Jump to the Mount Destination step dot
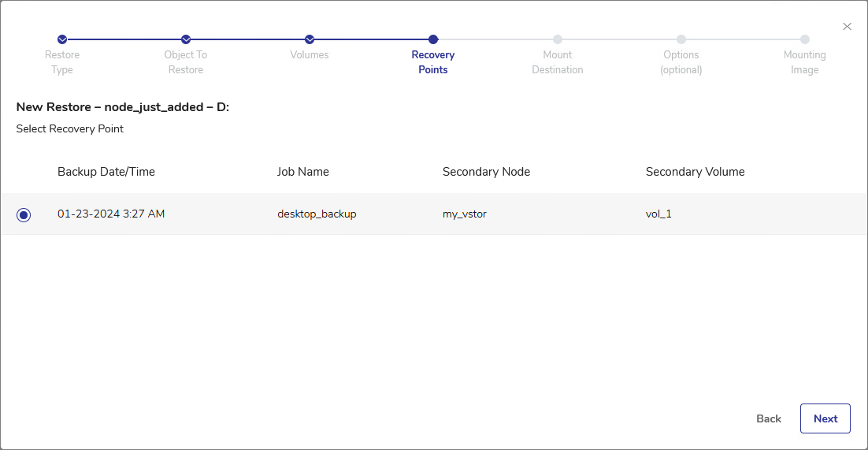 [x=558, y=39]
